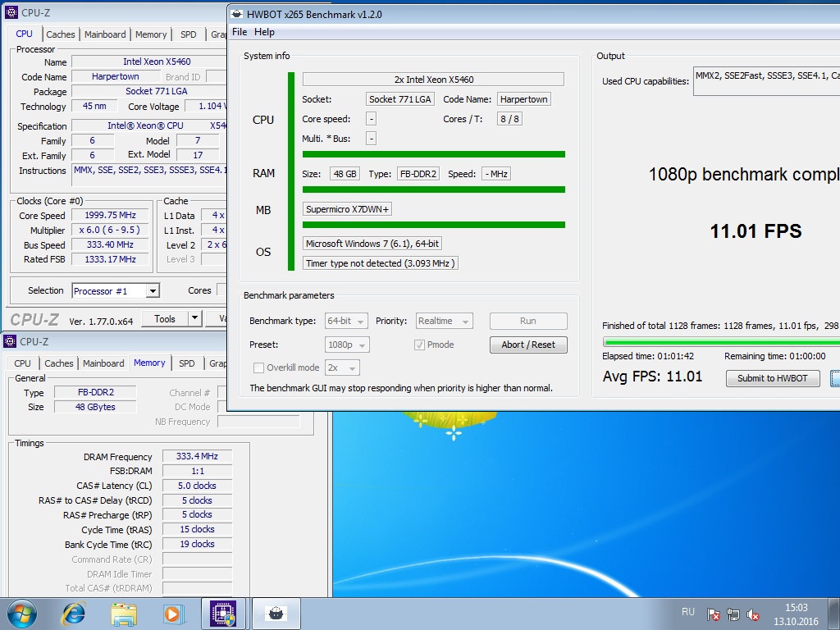Select Mainboard tab in lower CPU-Z window
This screenshot has height=630, width=840.
[103, 363]
